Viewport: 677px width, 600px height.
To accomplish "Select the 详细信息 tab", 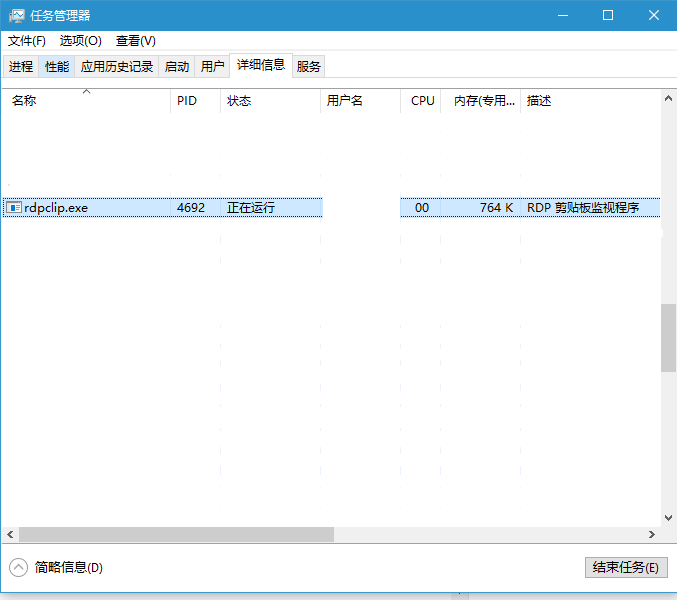I will [x=261, y=65].
